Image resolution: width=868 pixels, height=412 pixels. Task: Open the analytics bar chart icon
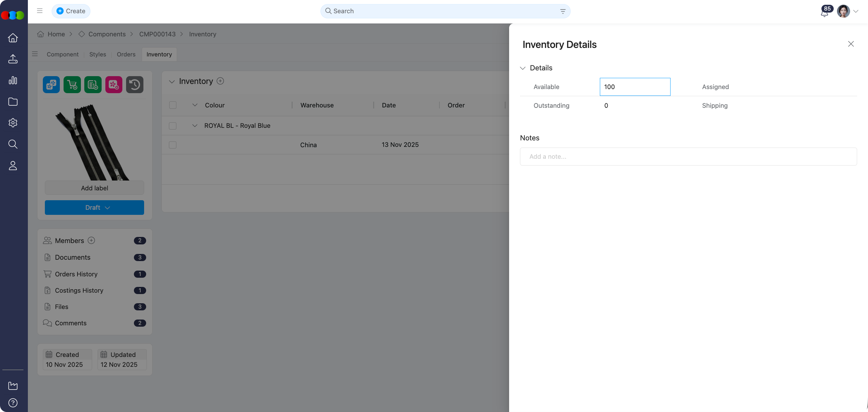13,81
